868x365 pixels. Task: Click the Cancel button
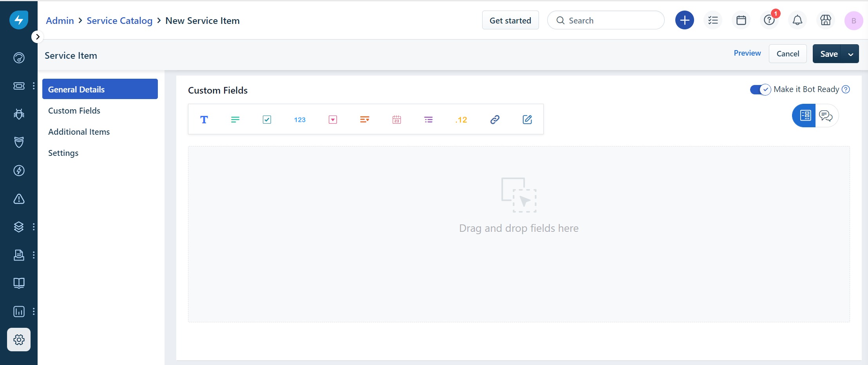788,54
